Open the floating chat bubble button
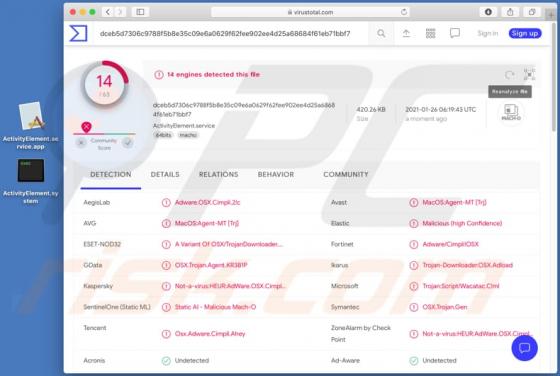This screenshot has width=560, height=376. coord(524,347)
